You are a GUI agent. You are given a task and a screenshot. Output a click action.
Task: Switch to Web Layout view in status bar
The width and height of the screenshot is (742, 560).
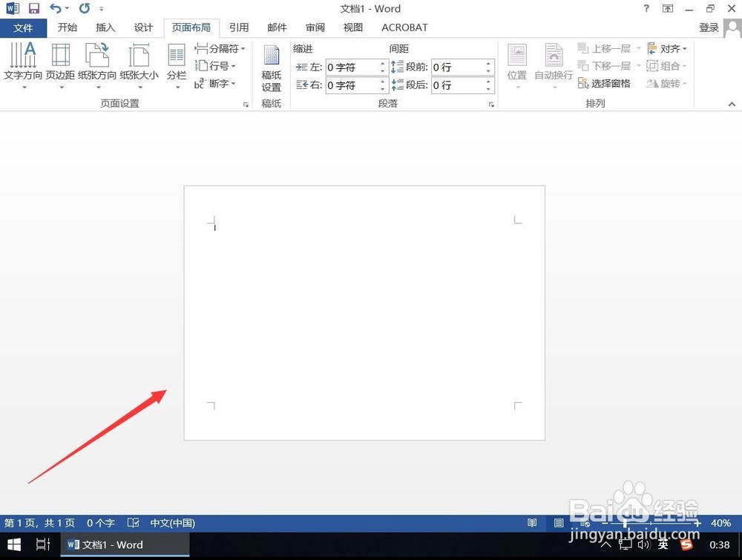pos(585,523)
